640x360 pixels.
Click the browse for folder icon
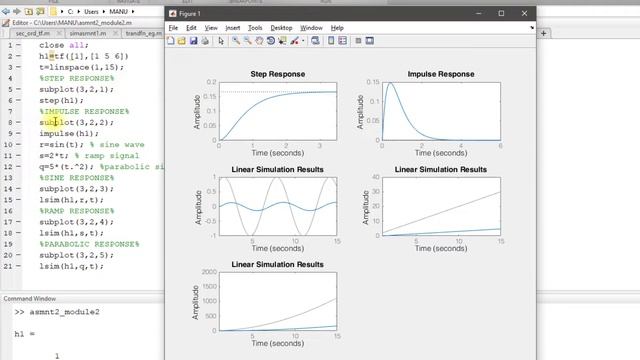pyautogui.click(x=40, y=11)
